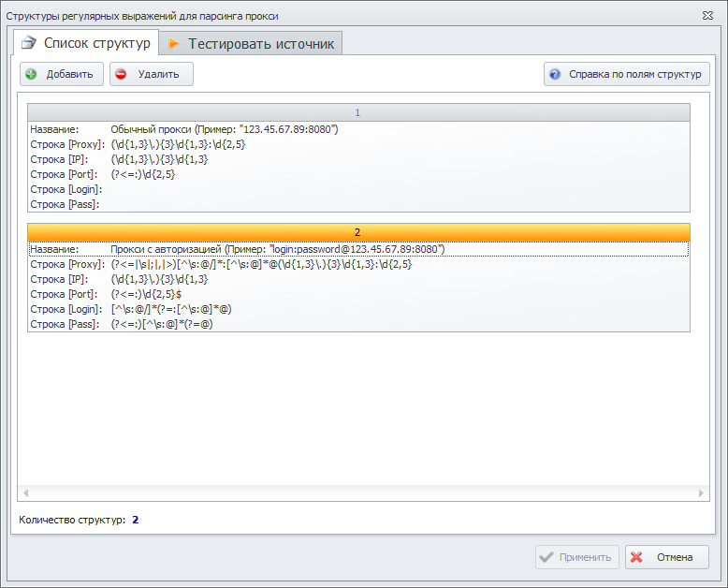
Task: Open the Тестировать источник tab
Action: (251, 44)
